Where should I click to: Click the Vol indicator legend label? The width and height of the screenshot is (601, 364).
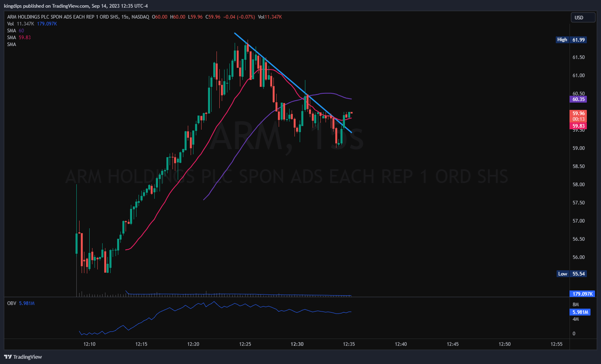[x=11, y=24]
